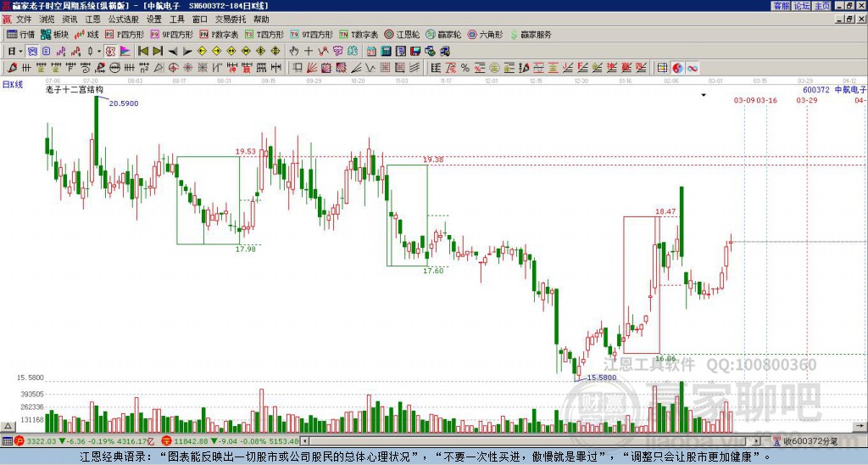Click the 600372 中航电子 stock label

coord(834,89)
